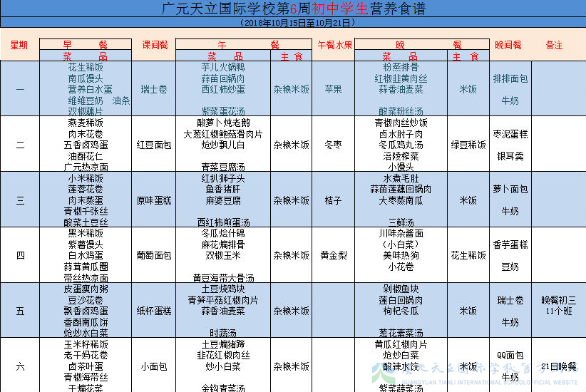The width and height of the screenshot is (586, 392).
Task: Click the 21日晚餐 note cell
Action: [558, 366]
